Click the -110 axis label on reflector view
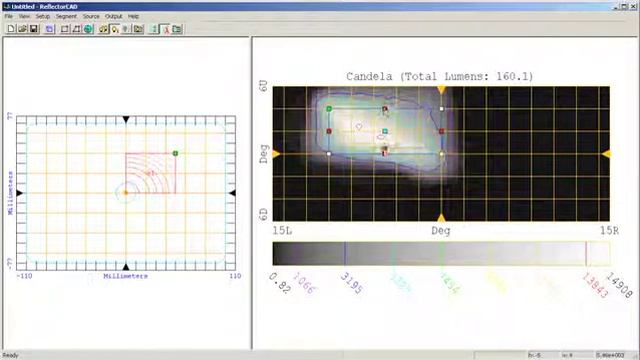This screenshot has width=640, height=360. (x=24, y=276)
